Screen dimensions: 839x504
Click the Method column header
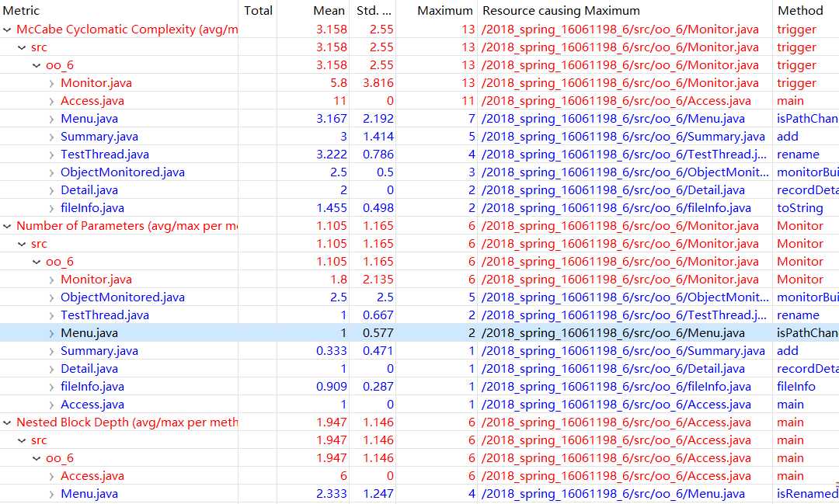pyautogui.click(x=800, y=11)
